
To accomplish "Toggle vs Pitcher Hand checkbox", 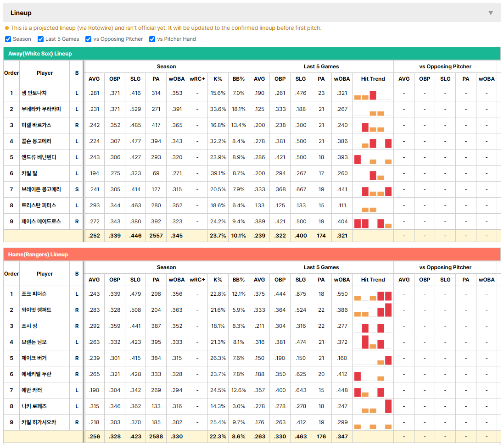I will (x=152, y=39).
